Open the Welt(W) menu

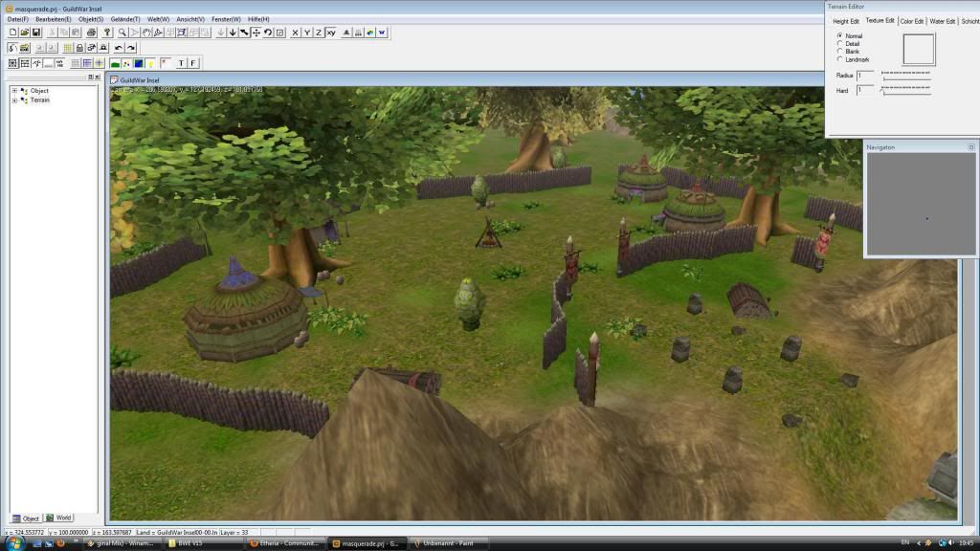coord(158,19)
